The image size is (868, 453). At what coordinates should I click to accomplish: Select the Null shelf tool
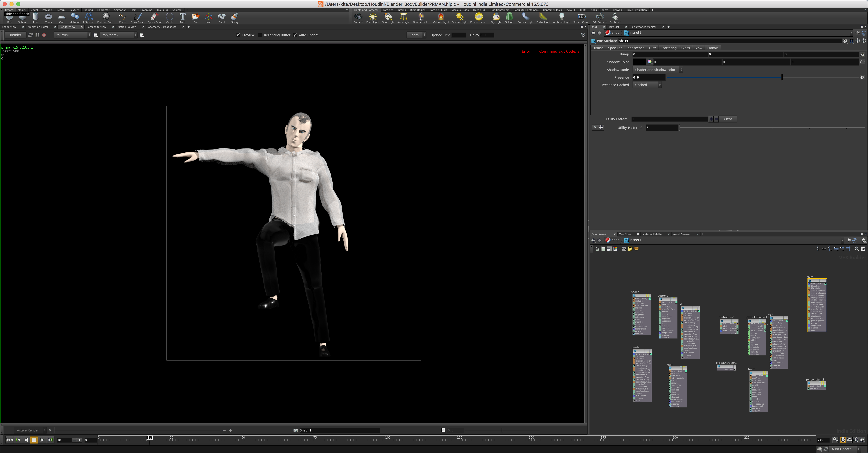(209, 18)
